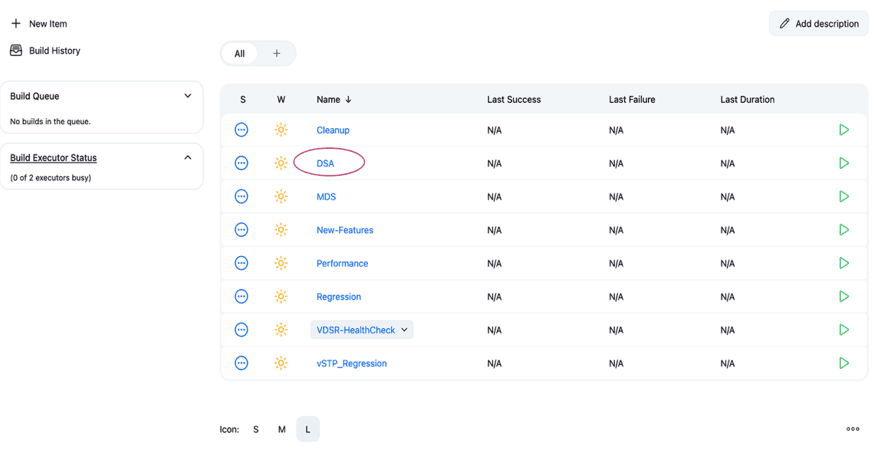Set icon size to medium (M)
The width and height of the screenshot is (882, 474).
pyautogui.click(x=282, y=429)
